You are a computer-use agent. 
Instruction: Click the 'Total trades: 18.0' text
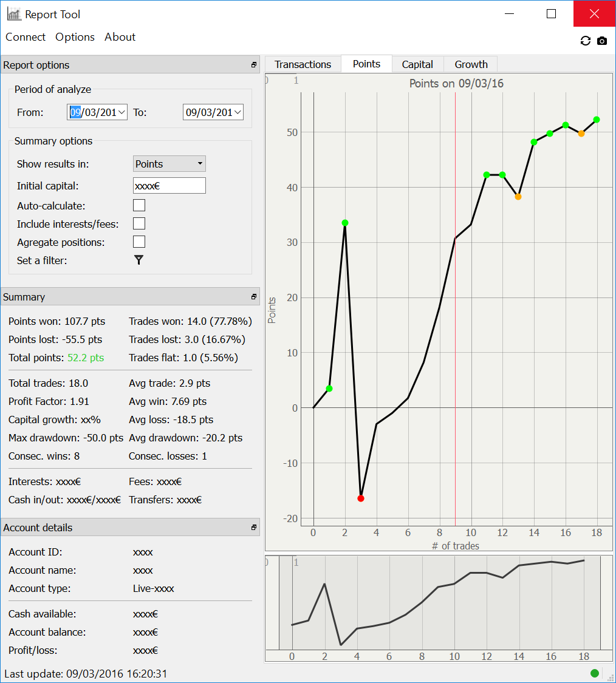49,383
